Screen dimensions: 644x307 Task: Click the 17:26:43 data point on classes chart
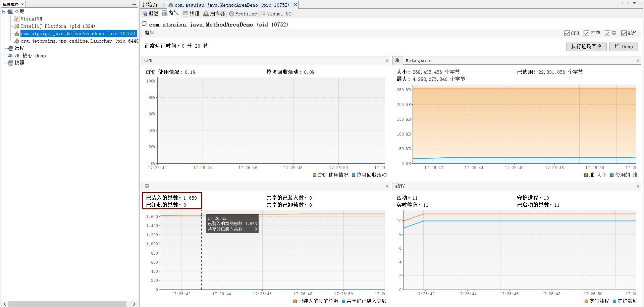click(201, 215)
